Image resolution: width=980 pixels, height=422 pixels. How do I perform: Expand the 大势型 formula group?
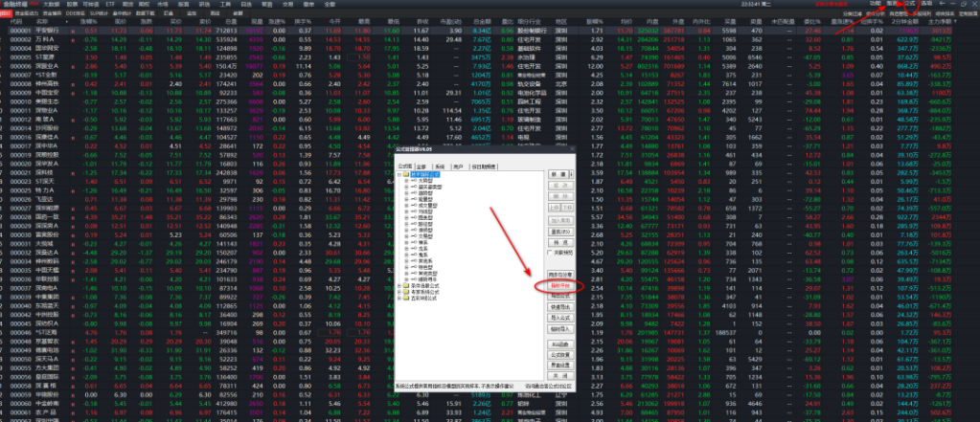[x=406, y=181]
